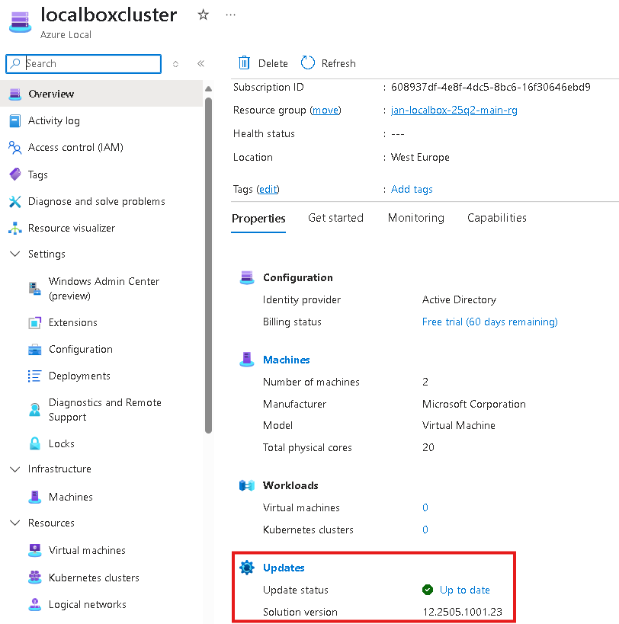Switch to the Capabilities tab
The height and width of the screenshot is (624, 619).
[x=497, y=218]
